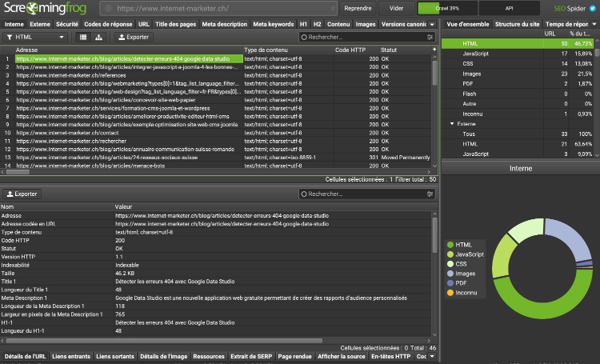Open Codes de réponse tab

(x=108, y=24)
